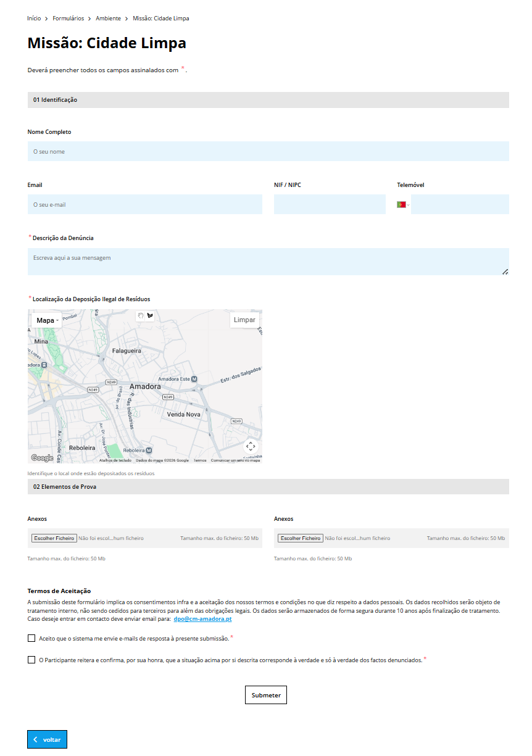Viewport: 532px width, 756px height.
Task: Click the Amadora Este metro station icon
Action: pyautogui.click(x=194, y=379)
